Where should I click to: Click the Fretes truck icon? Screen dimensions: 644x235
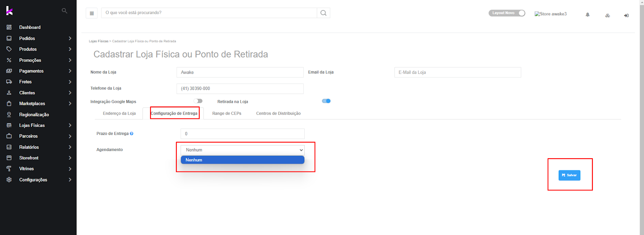[x=9, y=82]
